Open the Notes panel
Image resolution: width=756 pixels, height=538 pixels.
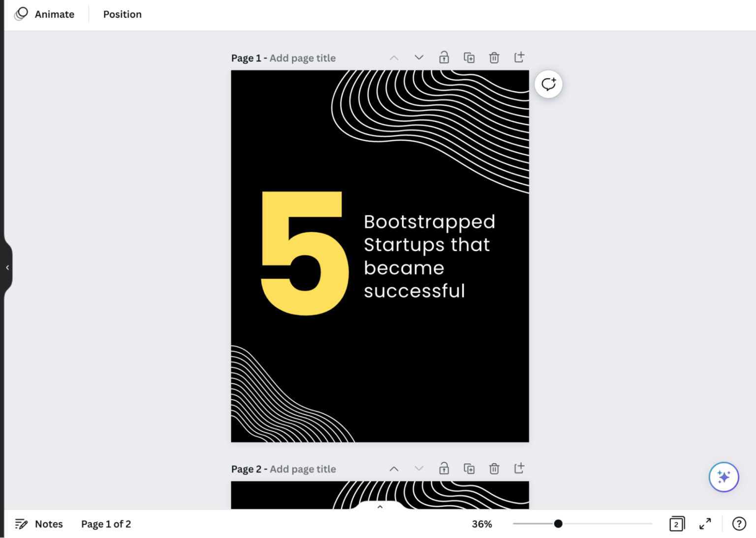coord(39,524)
